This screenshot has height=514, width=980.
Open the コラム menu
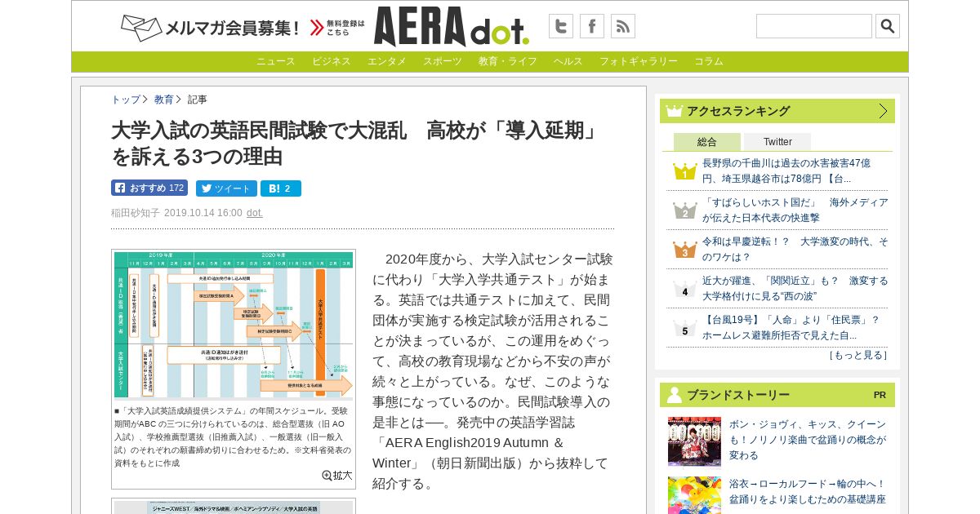[709, 61]
